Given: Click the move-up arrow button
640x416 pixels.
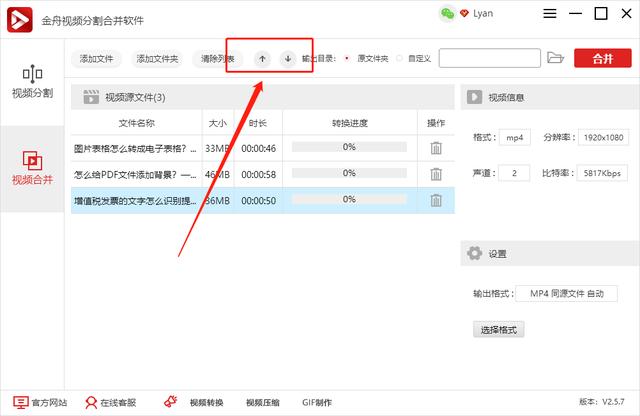Looking at the screenshot, I should click(262, 59).
